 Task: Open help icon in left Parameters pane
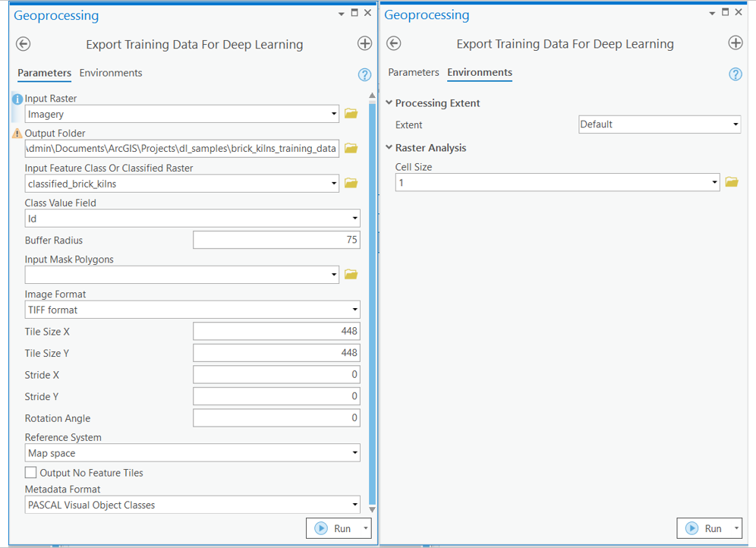364,74
